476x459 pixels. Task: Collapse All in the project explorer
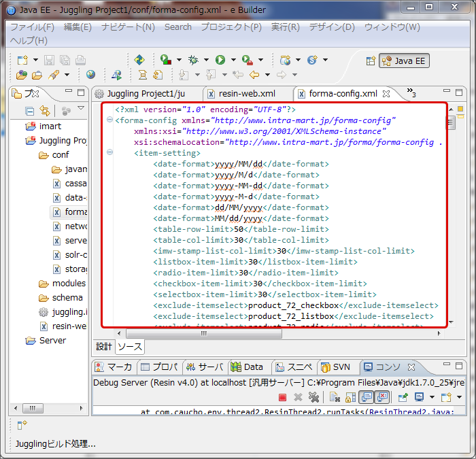tap(29, 112)
